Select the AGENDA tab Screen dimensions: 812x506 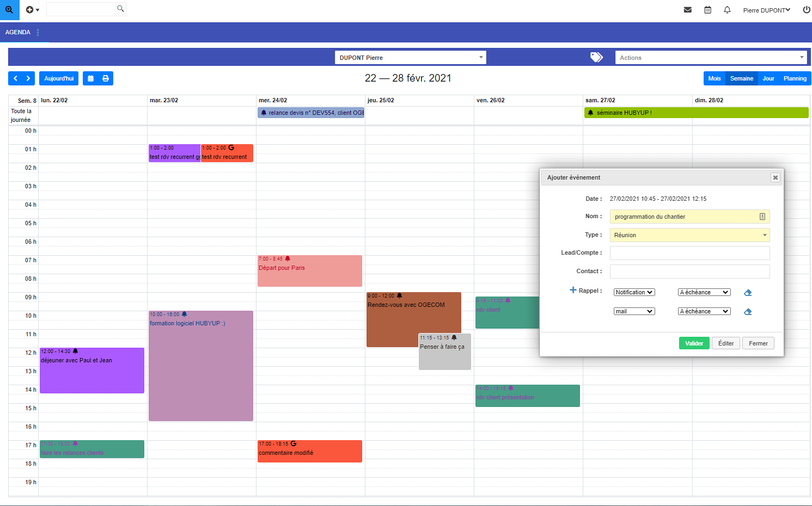coord(18,32)
